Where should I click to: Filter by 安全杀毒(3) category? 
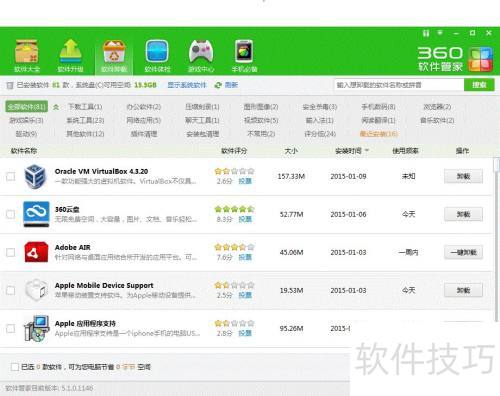click(x=320, y=107)
